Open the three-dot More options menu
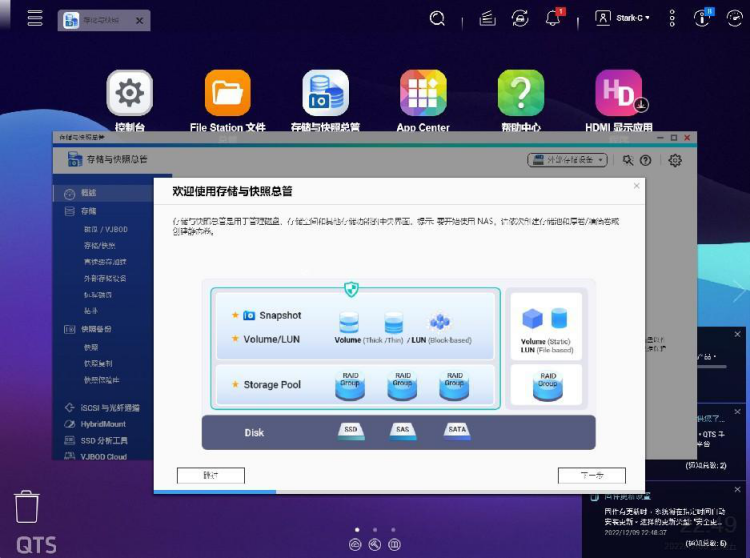 (x=672, y=18)
